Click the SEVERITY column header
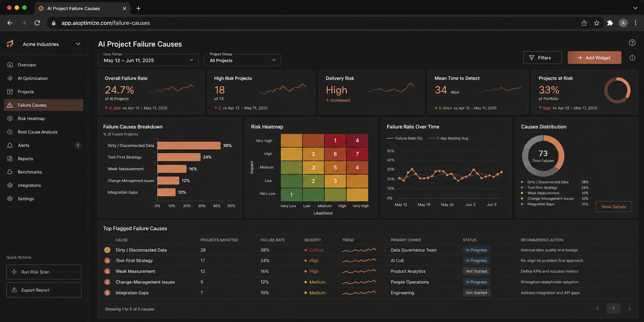Screen dimensions: 644x322 (313, 240)
